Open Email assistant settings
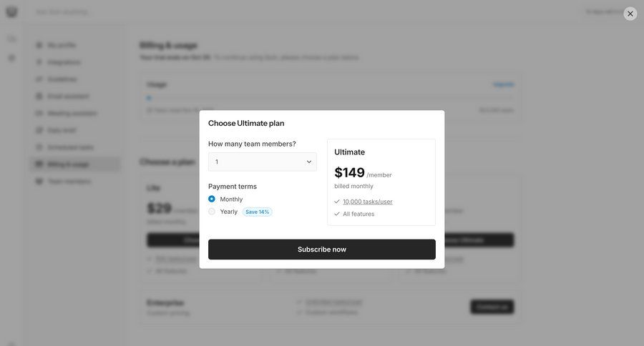This screenshot has height=346, width=644. click(68, 96)
